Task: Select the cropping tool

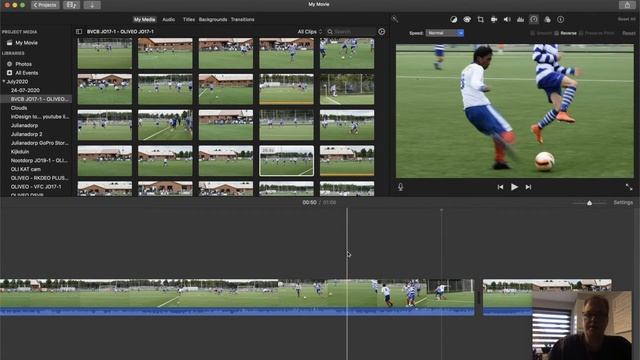Action: pyautogui.click(x=480, y=19)
